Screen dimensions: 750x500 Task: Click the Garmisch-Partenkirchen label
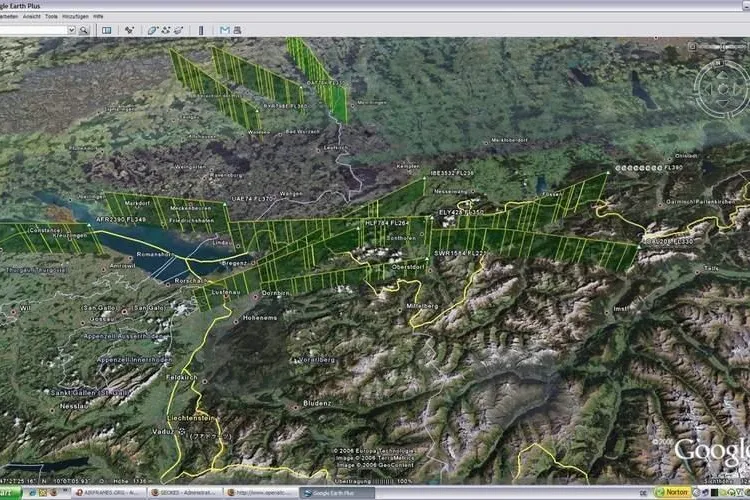(x=700, y=202)
